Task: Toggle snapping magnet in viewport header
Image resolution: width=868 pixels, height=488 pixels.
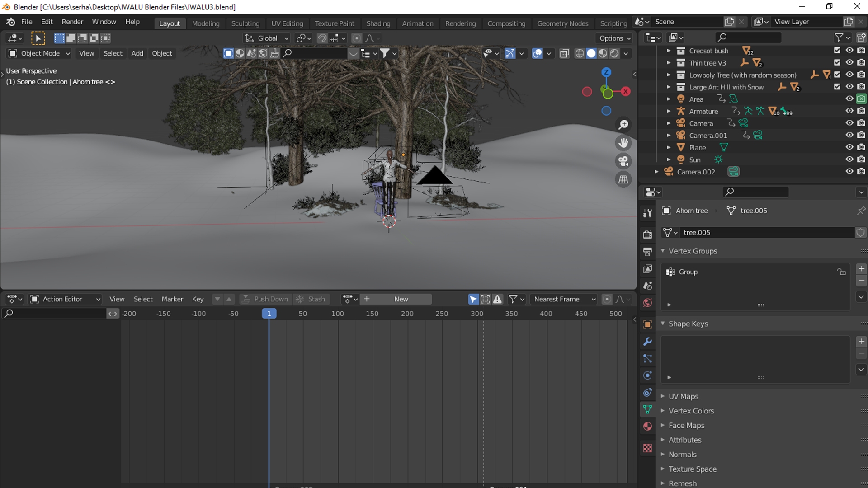Action: pos(322,38)
